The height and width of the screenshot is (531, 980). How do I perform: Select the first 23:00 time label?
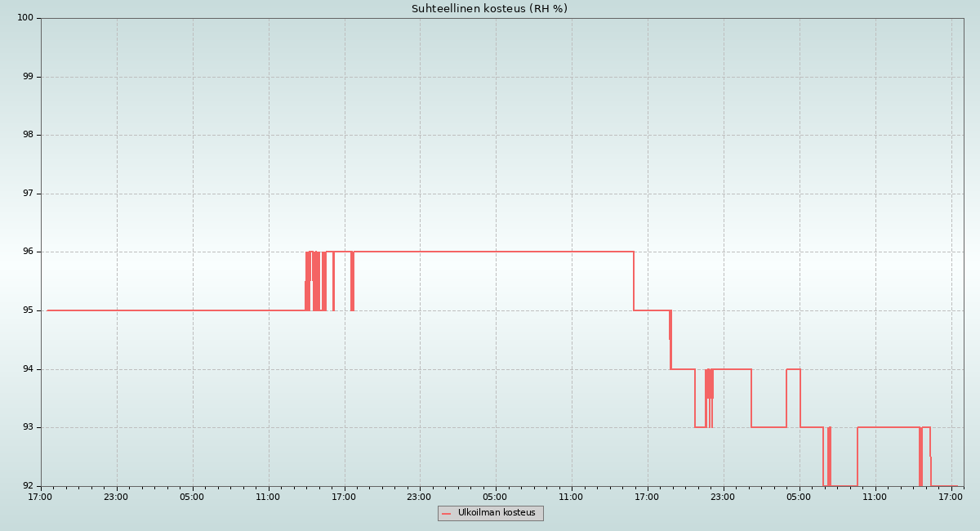[116, 497]
